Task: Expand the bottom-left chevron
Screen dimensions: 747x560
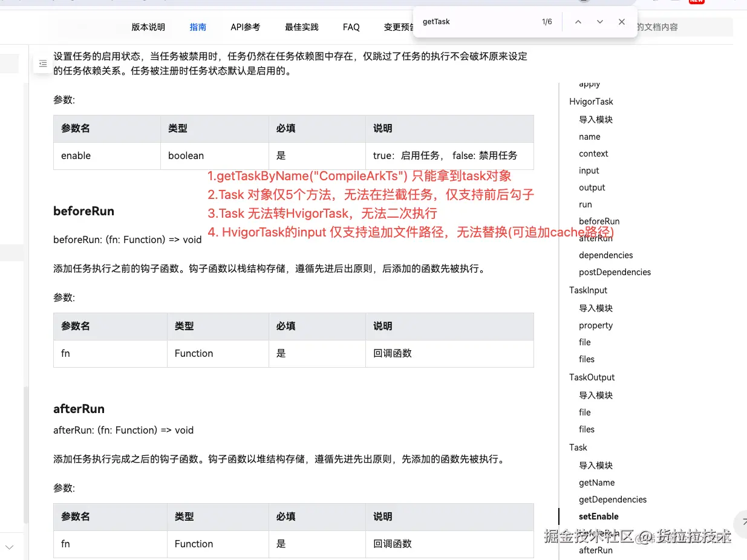Action: (10, 547)
